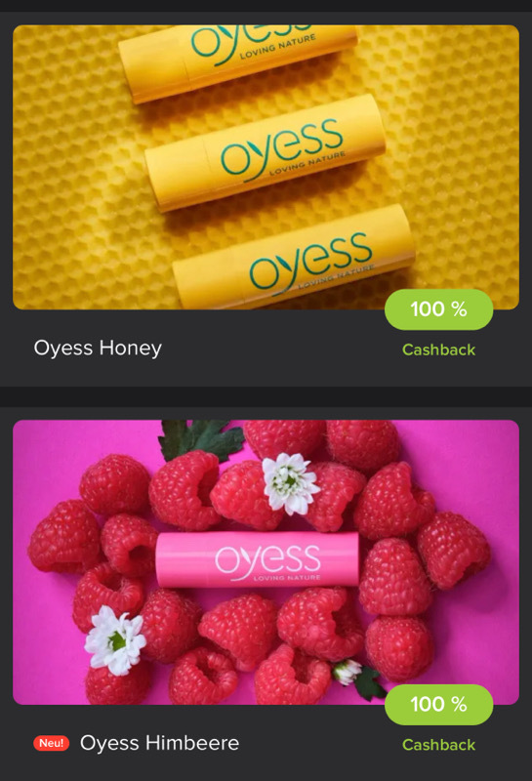
Task: Select the 100 % badge on Oyess Himbeere
Action: [x=439, y=704]
